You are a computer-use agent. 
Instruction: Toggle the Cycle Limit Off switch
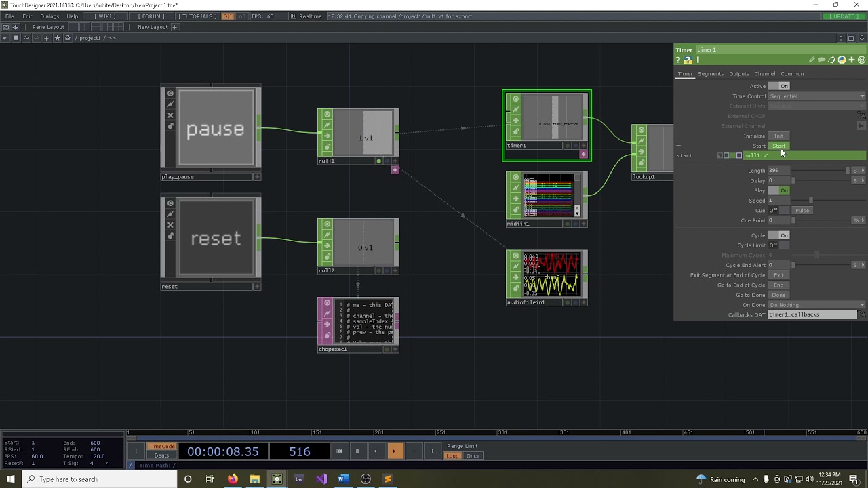coord(779,245)
